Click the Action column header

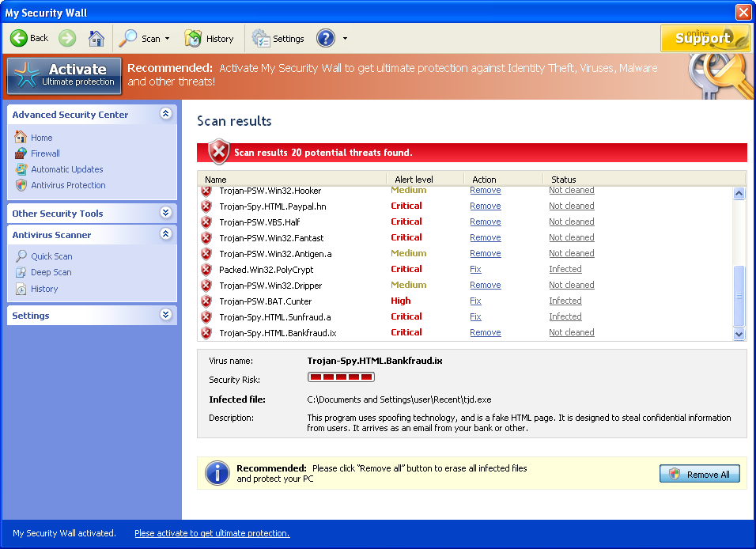pos(504,179)
